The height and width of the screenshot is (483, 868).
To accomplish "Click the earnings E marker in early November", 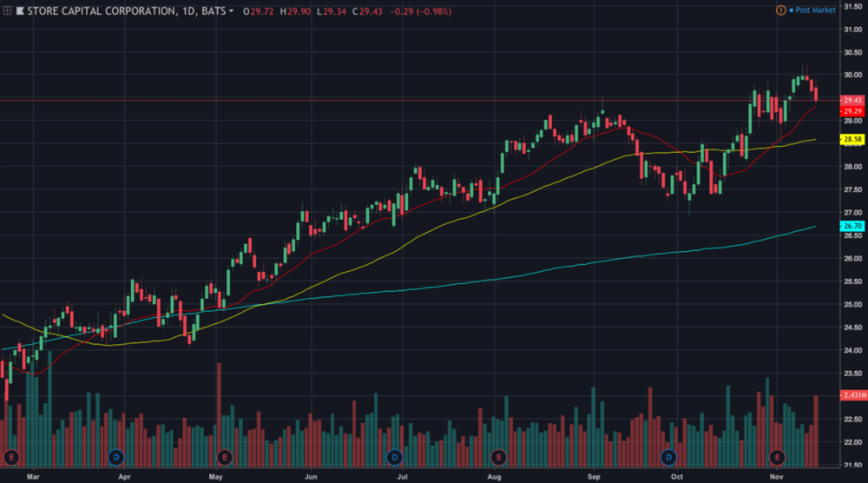I will click(777, 456).
